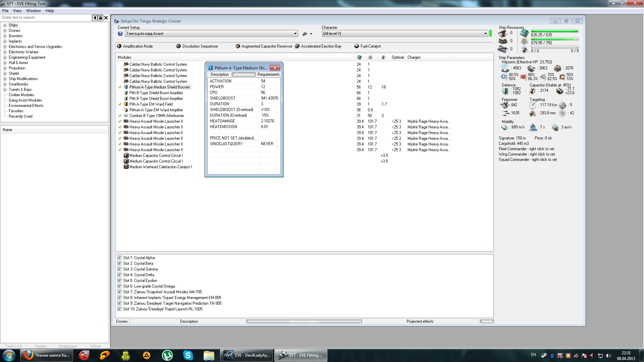The width and height of the screenshot is (644, 362).
Task: Uncheck Slot 3: Crystal Gamma implant
Action: tap(119, 269)
